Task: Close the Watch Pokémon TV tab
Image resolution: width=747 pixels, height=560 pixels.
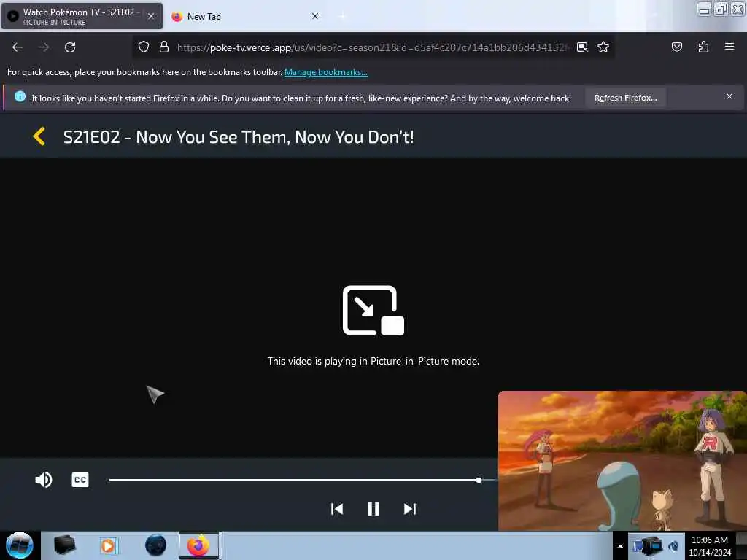Action: [x=150, y=16]
